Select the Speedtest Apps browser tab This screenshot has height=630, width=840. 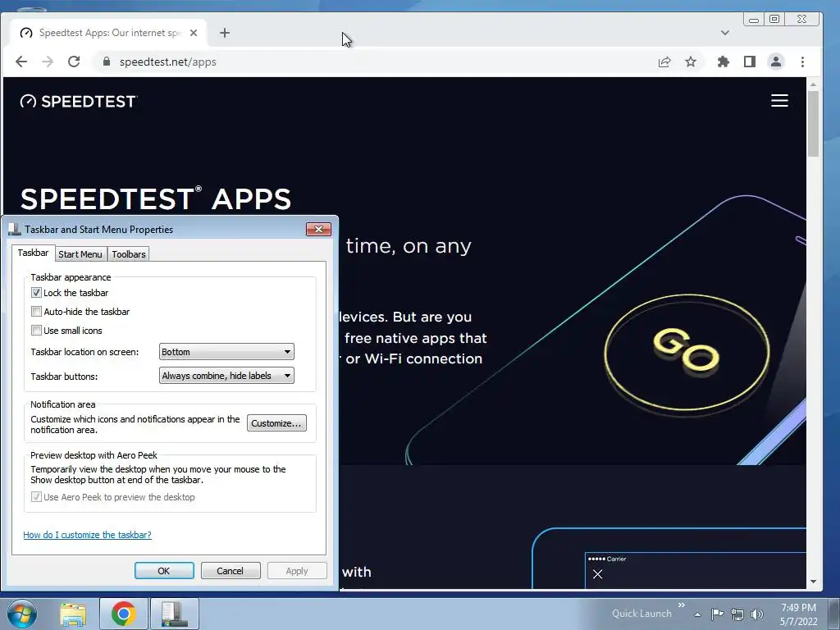(107, 33)
